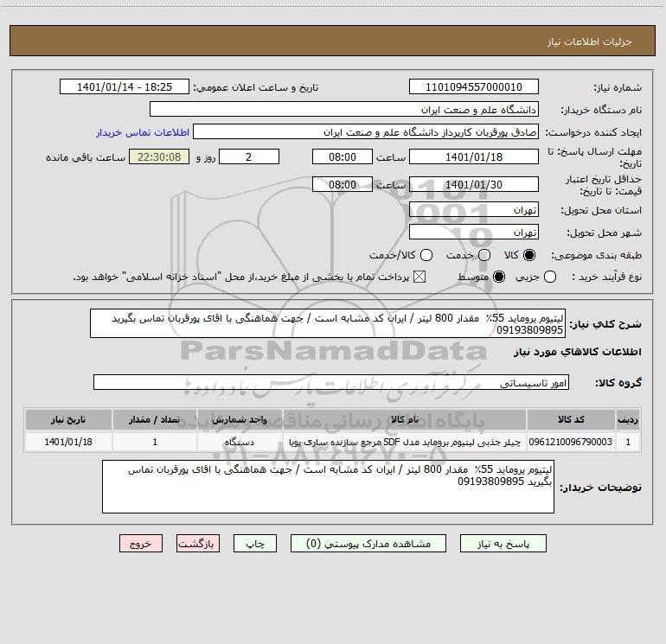Click the days remaining field showing 2
Viewport: 666px width, 644px height.
tap(249, 156)
